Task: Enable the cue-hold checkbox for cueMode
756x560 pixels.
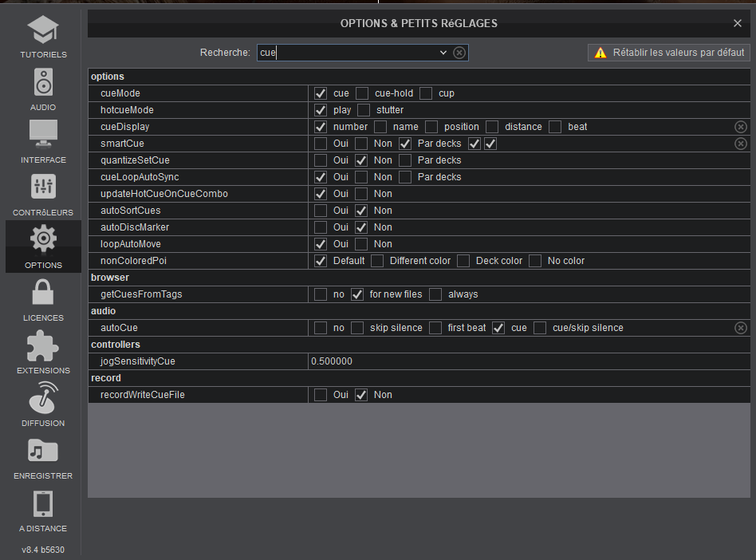Action: point(362,93)
